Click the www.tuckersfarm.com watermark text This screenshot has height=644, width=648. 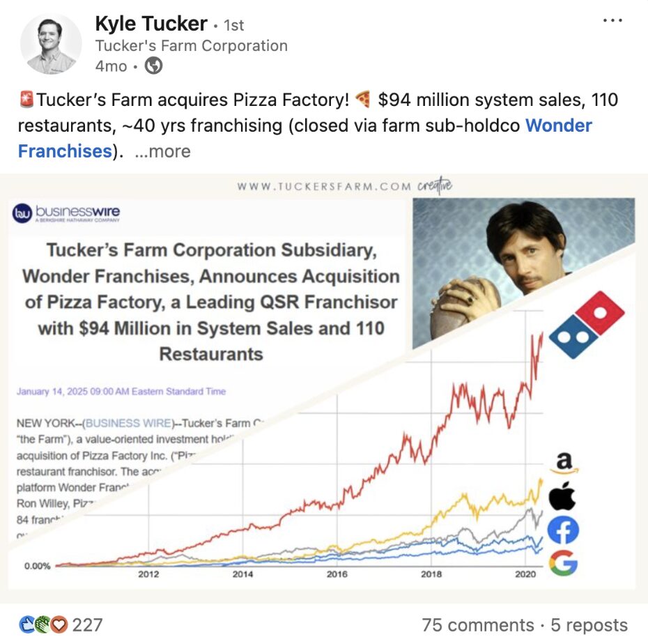click(x=325, y=187)
